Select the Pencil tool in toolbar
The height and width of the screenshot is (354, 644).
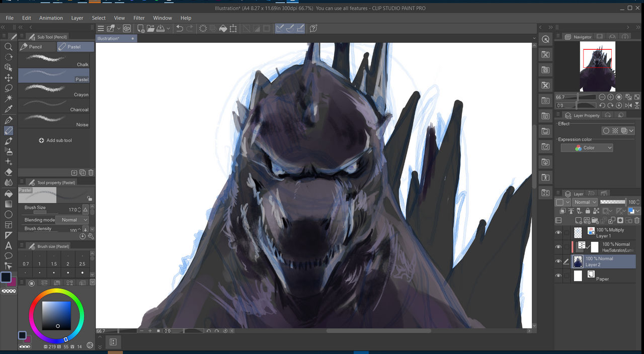pos(9,131)
